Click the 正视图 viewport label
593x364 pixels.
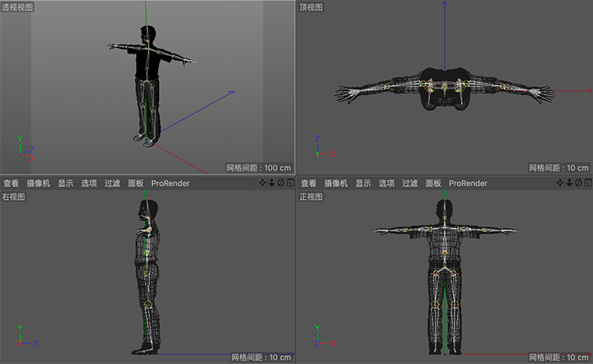pyautogui.click(x=311, y=197)
